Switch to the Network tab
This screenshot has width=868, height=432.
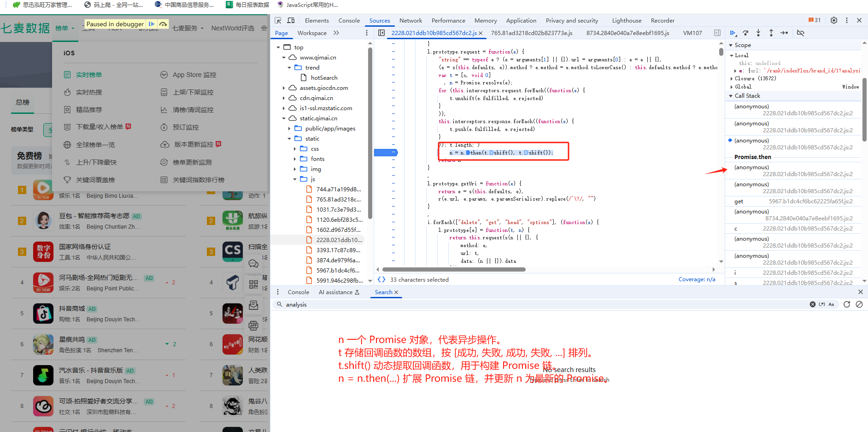coord(411,20)
